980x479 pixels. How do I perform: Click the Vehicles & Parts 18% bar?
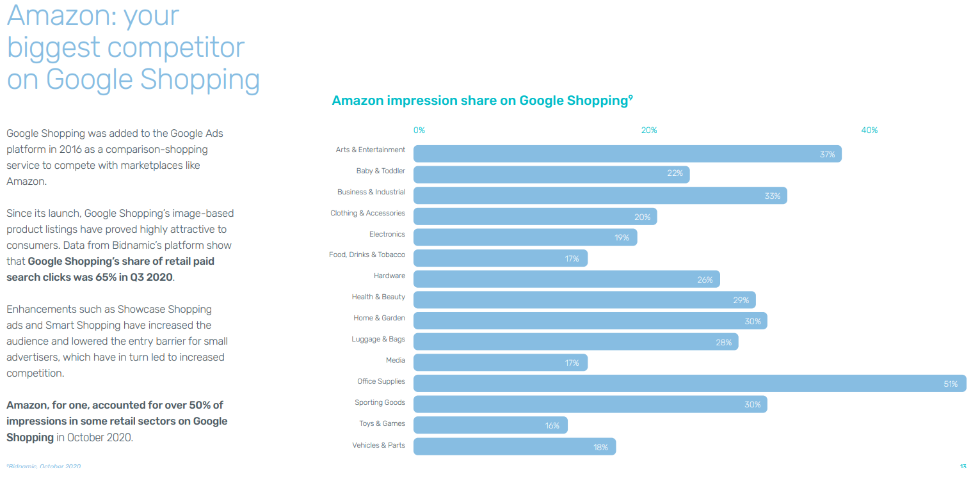(x=515, y=446)
